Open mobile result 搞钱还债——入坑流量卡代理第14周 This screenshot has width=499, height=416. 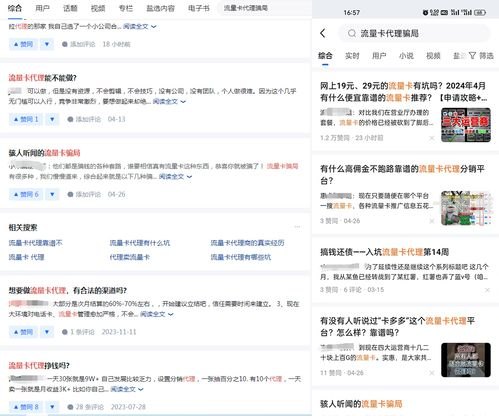(384, 252)
